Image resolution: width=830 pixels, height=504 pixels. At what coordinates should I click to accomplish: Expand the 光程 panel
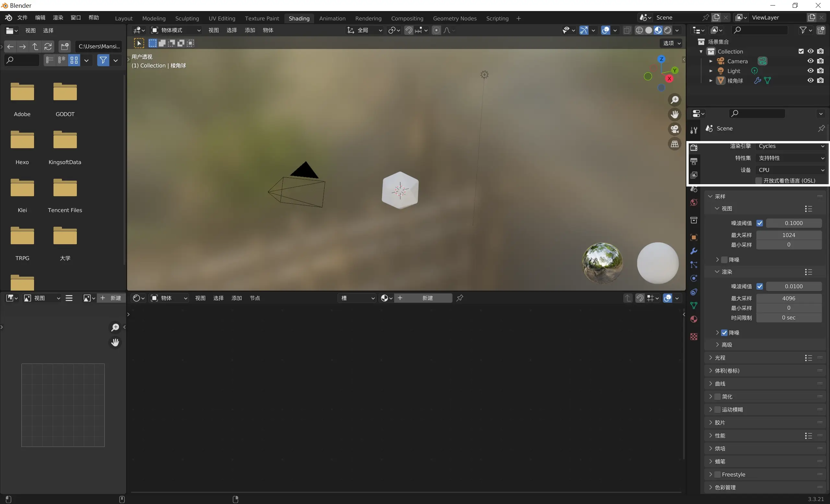pyautogui.click(x=720, y=357)
